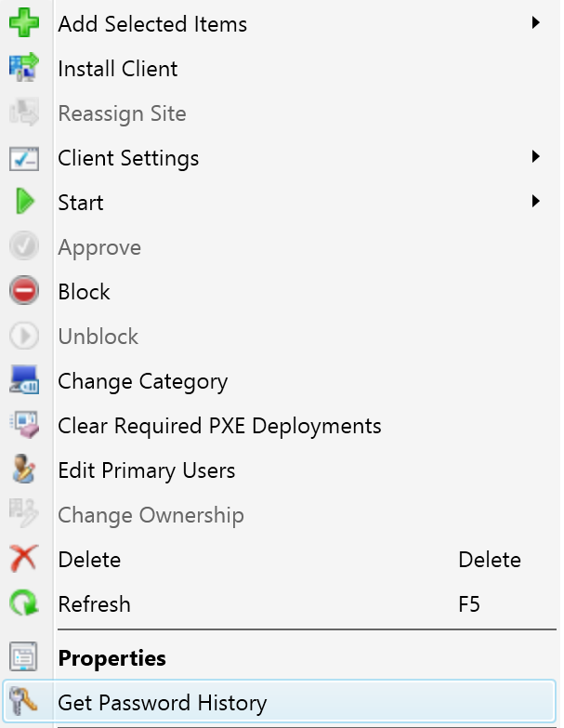Click the Change Category monitor icon
The width and height of the screenshot is (564, 728).
pos(23,379)
